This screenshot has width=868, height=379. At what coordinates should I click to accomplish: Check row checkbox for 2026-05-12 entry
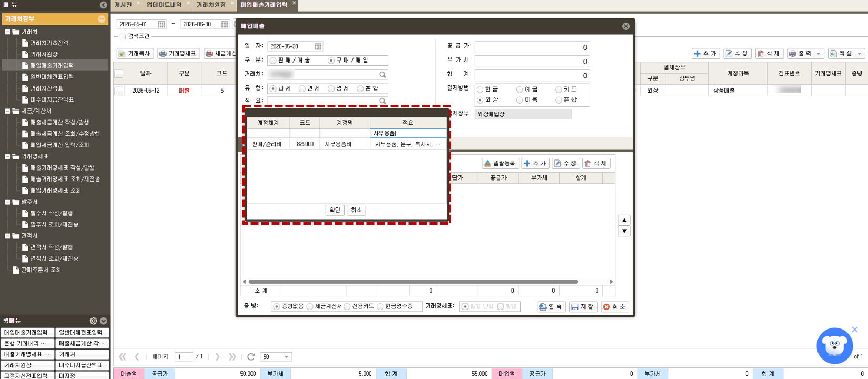(119, 91)
